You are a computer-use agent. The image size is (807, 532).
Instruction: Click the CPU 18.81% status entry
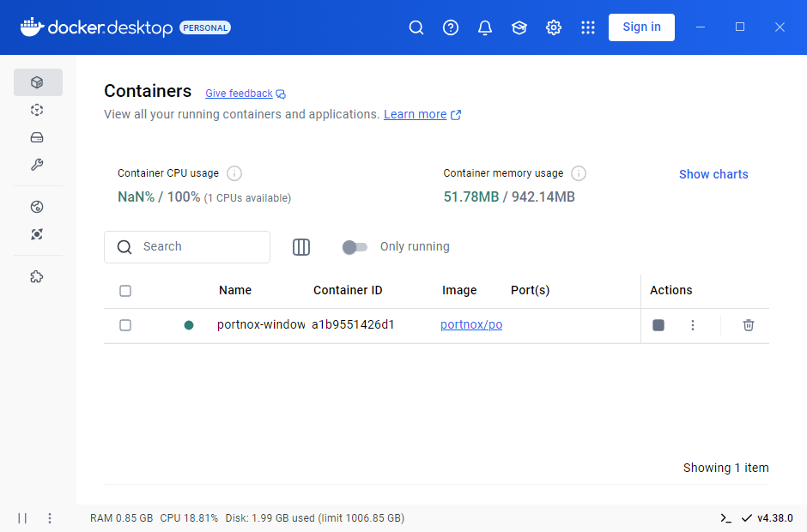pyautogui.click(x=189, y=518)
